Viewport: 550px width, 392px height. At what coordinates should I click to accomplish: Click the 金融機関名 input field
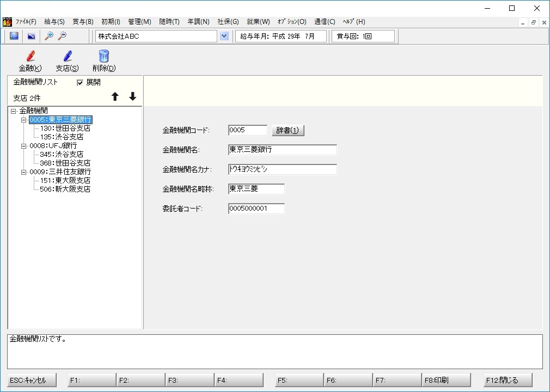pos(283,150)
